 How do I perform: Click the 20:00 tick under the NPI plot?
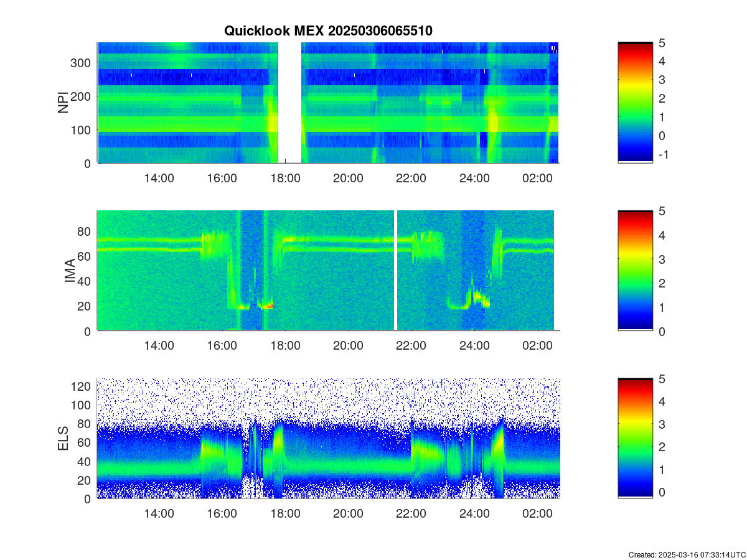tap(348, 178)
